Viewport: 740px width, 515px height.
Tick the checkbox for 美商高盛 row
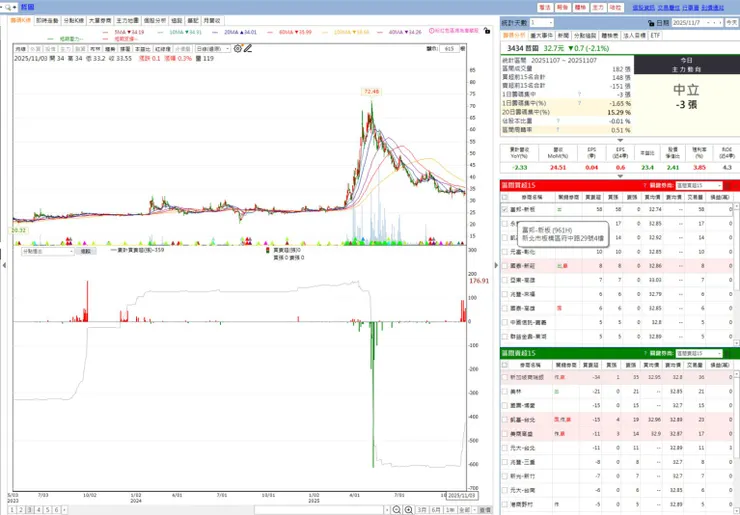(x=505, y=433)
